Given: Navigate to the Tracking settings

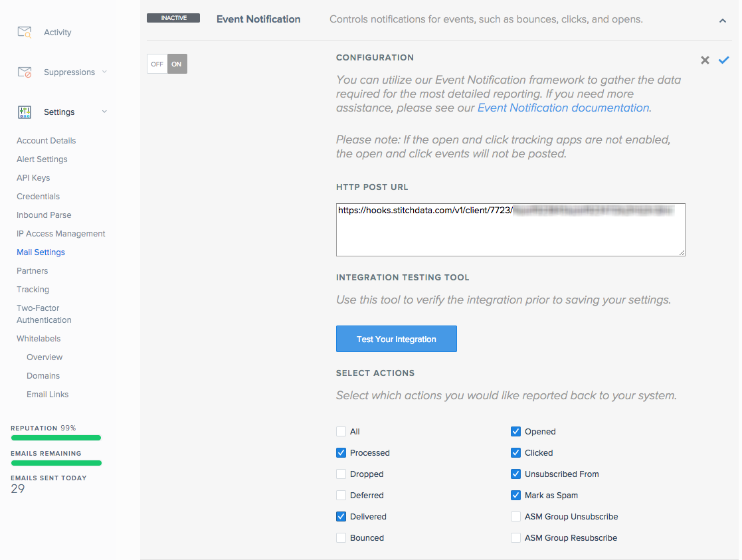Looking at the screenshot, I should tap(33, 289).
